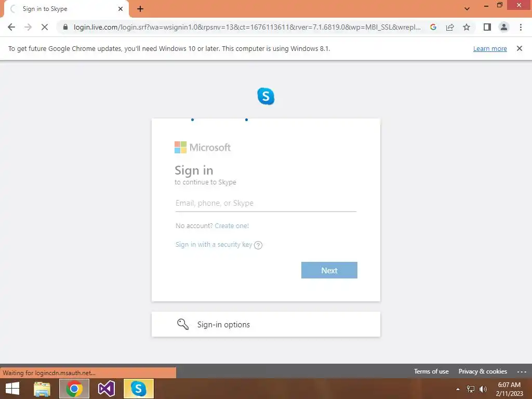The width and height of the screenshot is (532, 399).
Task: Dismiss the Chrome update notification bar
Action: coord(519,48)
